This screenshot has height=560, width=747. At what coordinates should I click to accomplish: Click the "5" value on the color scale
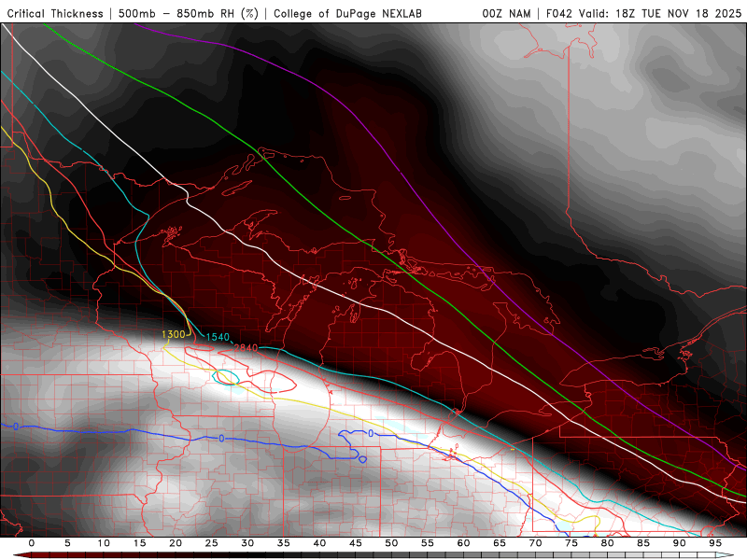coord(67,543)
